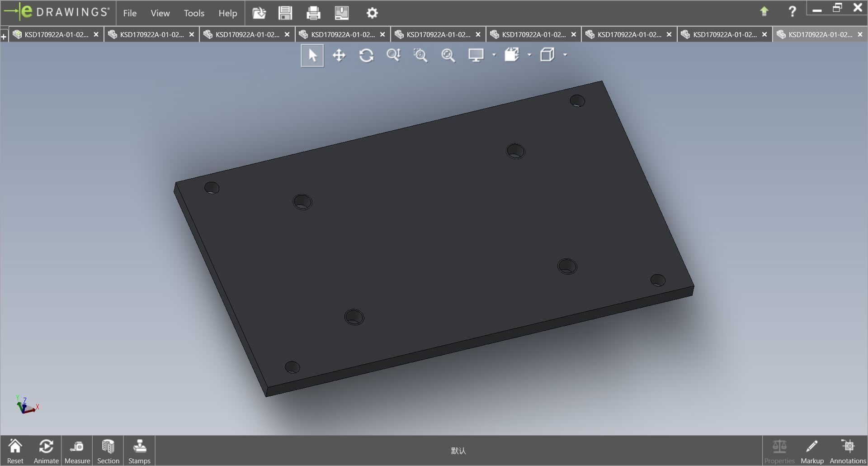The width and height of the screenshot is (868, 466).
Task: Click the 默认 configuration label
Action: tap(458, 451)
